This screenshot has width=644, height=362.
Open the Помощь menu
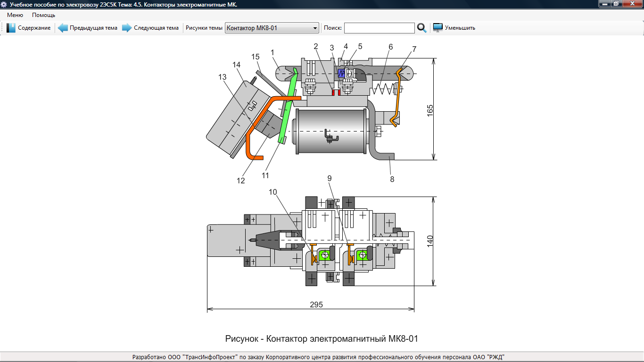click(43, 15)
